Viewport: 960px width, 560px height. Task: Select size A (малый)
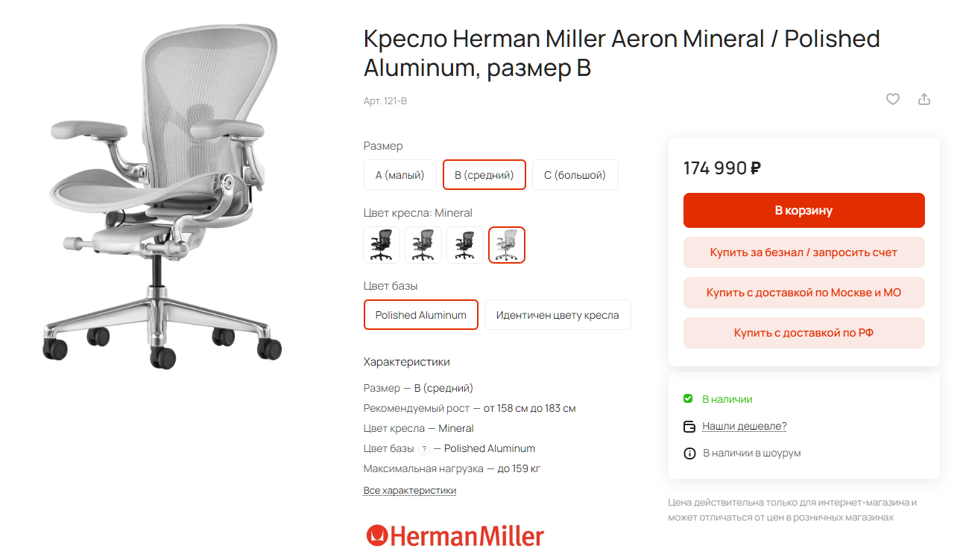(400, 175)
